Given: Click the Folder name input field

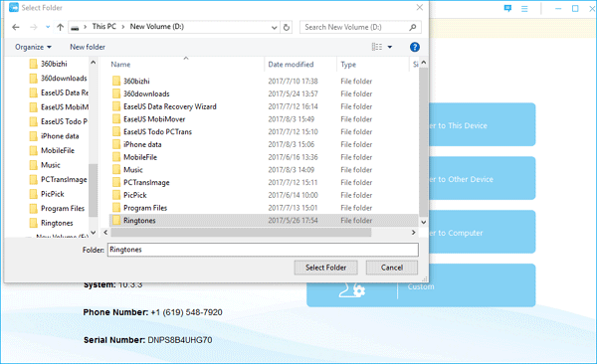Looking at the screenshot, I should (x=263, y=250).
